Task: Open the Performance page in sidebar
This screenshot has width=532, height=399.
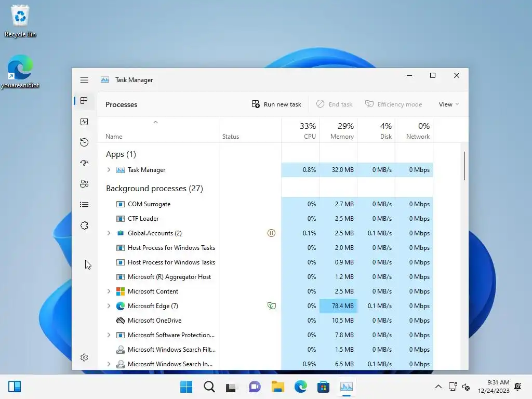Action: click(x=84, y=122)
